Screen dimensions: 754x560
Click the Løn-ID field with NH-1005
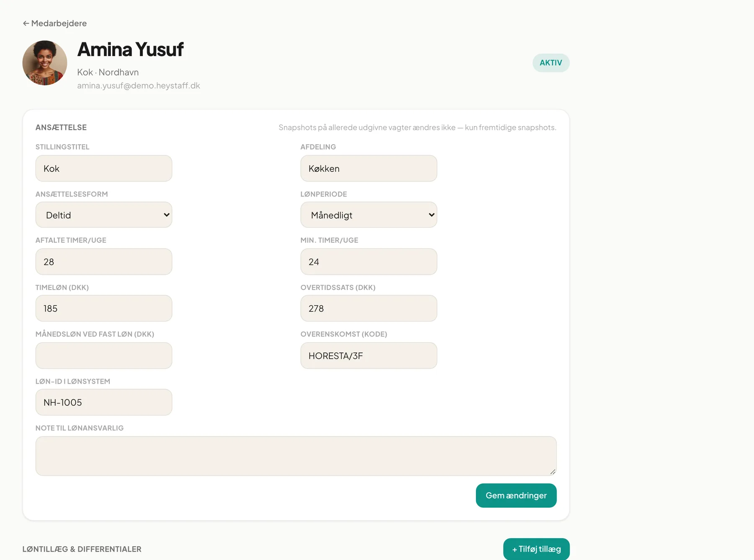pos(104,402)
